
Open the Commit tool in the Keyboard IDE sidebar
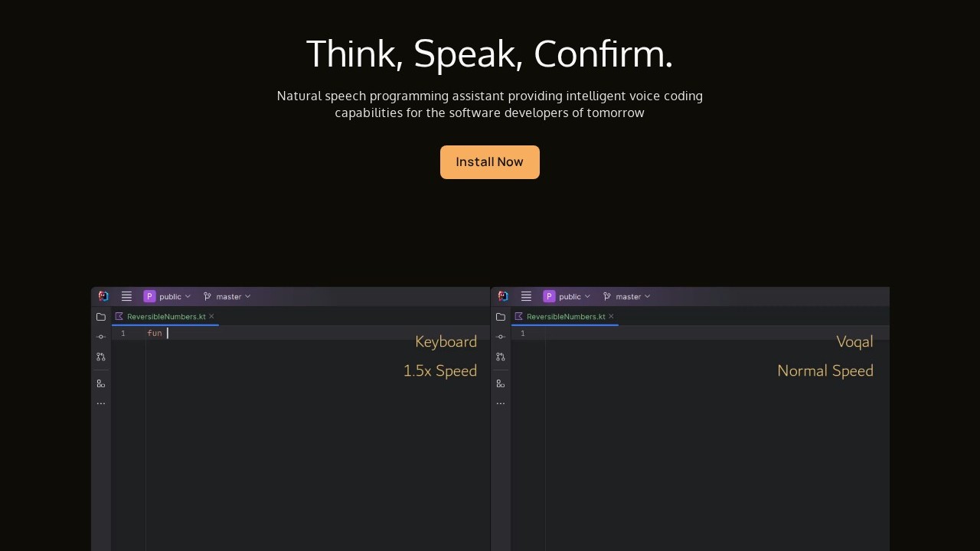coord(101,337)
